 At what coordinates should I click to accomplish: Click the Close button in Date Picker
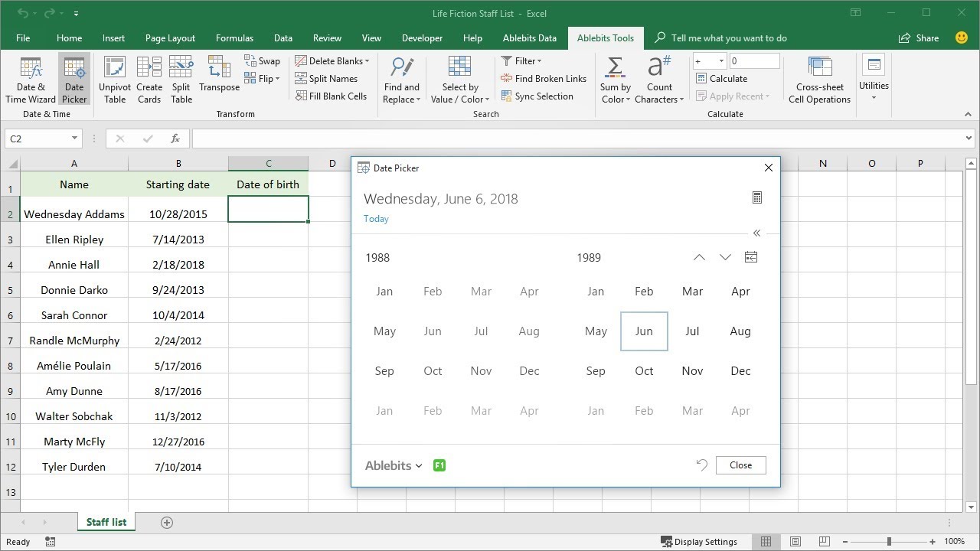(x=740, y=465)
